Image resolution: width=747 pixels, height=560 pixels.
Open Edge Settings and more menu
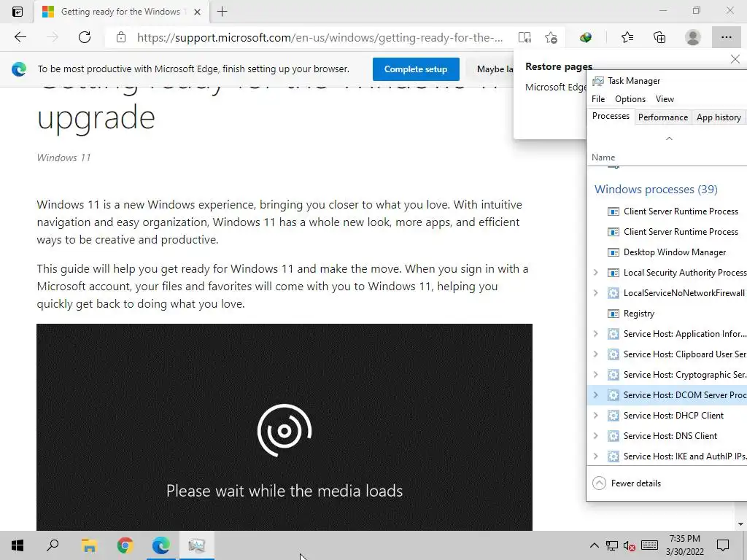[x=726, y=37]
